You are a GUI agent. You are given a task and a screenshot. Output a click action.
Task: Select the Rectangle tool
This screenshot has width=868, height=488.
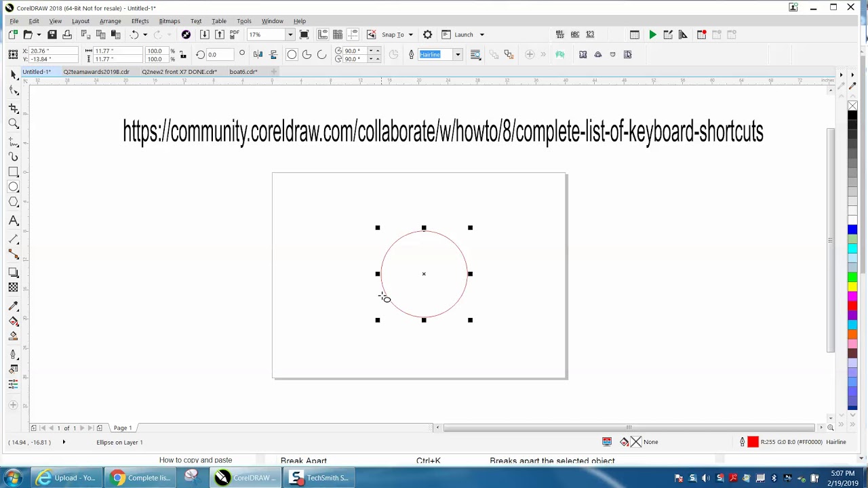(14, 172)
